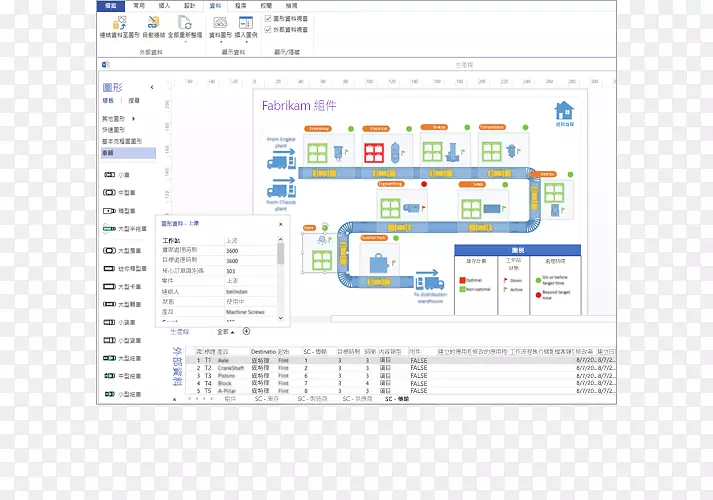713x500 pixels.
Task: Click the shape data panel scroll down arrow
Action: [281, 318]
